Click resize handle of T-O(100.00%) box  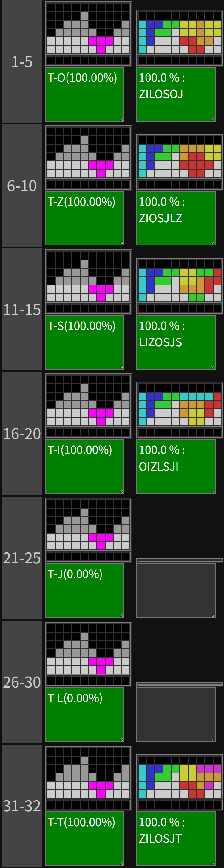tap(122, 119)
